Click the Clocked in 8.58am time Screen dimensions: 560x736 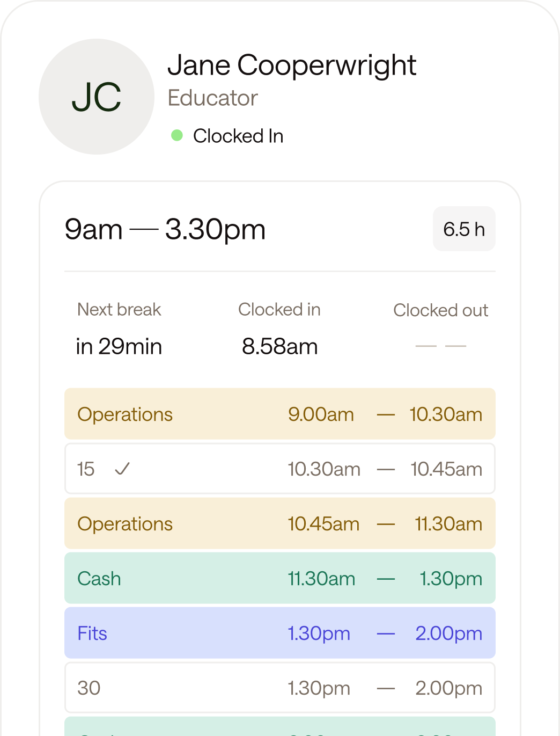(279, 346)
